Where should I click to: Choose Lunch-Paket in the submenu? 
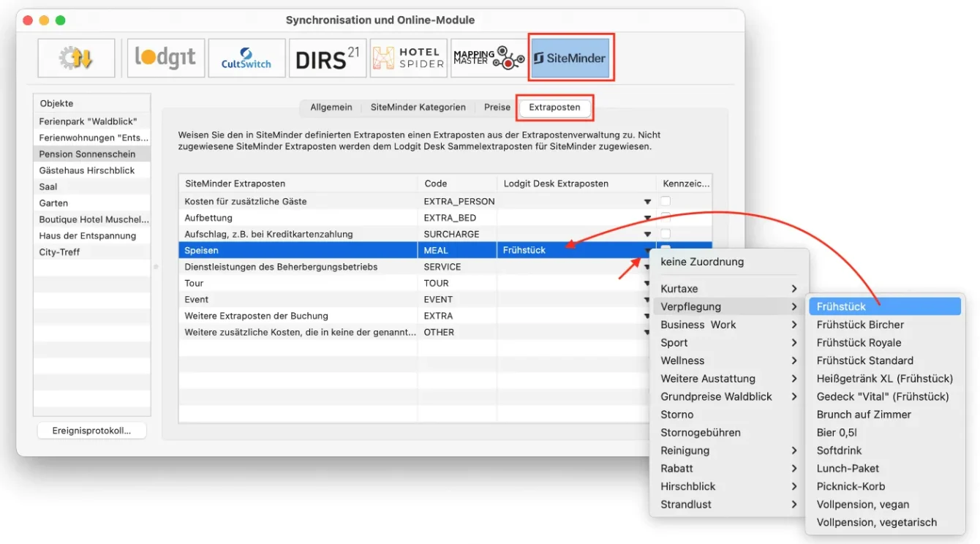[885, 469]
